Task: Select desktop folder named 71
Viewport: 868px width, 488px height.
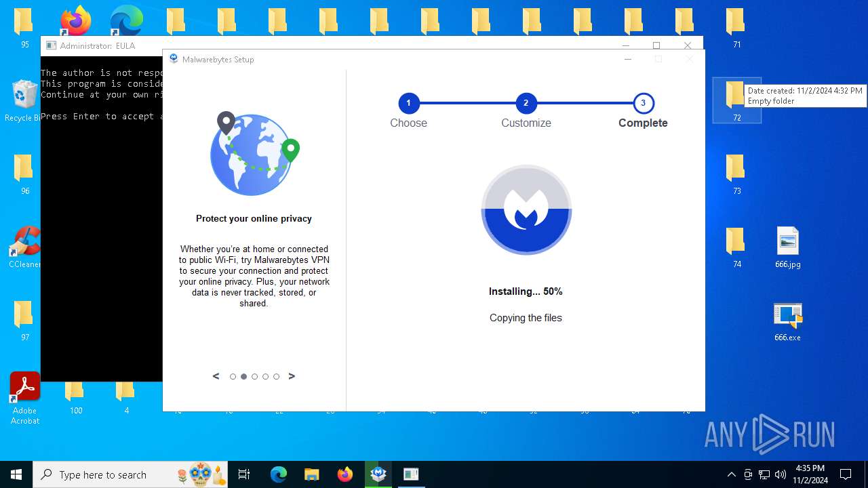Action: tap(736, 28)
